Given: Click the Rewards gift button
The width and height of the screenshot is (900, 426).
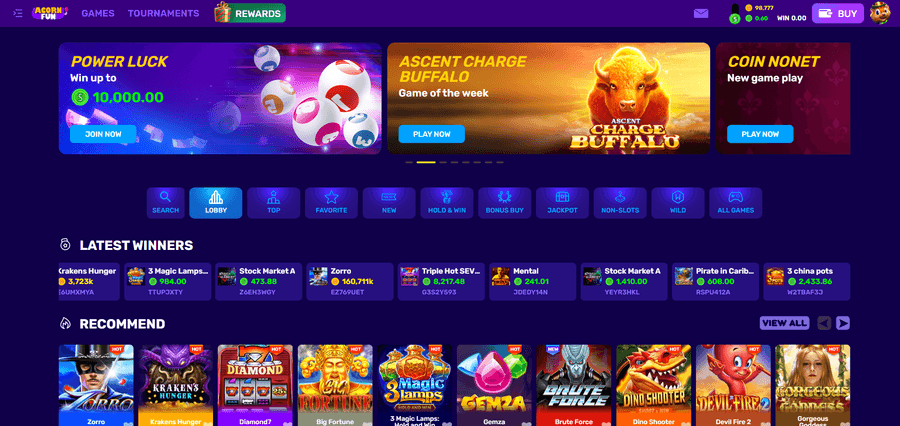Looking at the screenshot, I should [250, 13].
